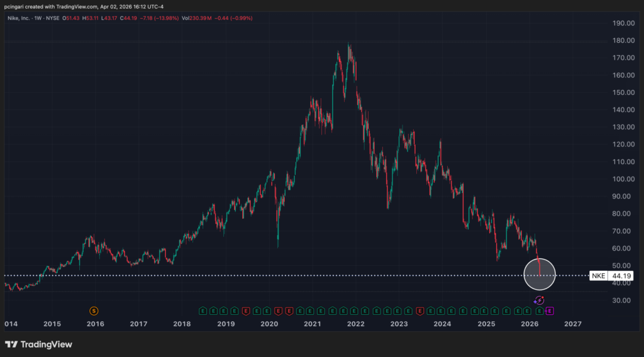The image size is (644, 357).
Task: Click the low value L43.17
Action: 109,18
